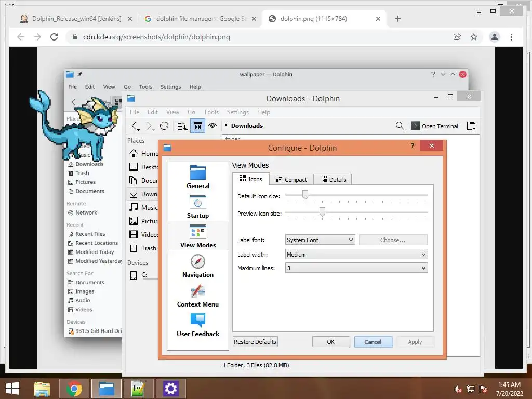The height and width of the screenshot is (399, 532).
Task: Click the share icon in address bar
Action: [457, 37]
